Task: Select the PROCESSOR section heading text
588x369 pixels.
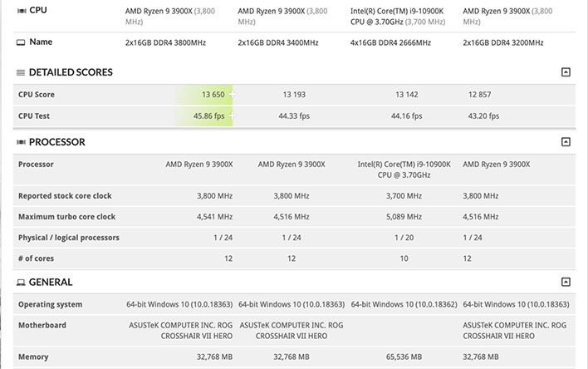Action: click(57, 142)
